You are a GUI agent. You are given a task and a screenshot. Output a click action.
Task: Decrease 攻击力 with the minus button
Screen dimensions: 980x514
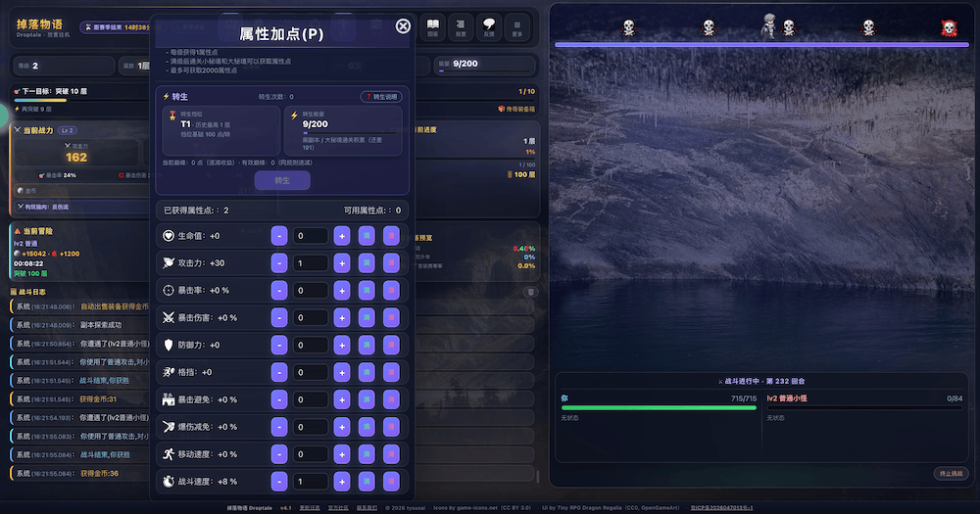coord(279,263)
